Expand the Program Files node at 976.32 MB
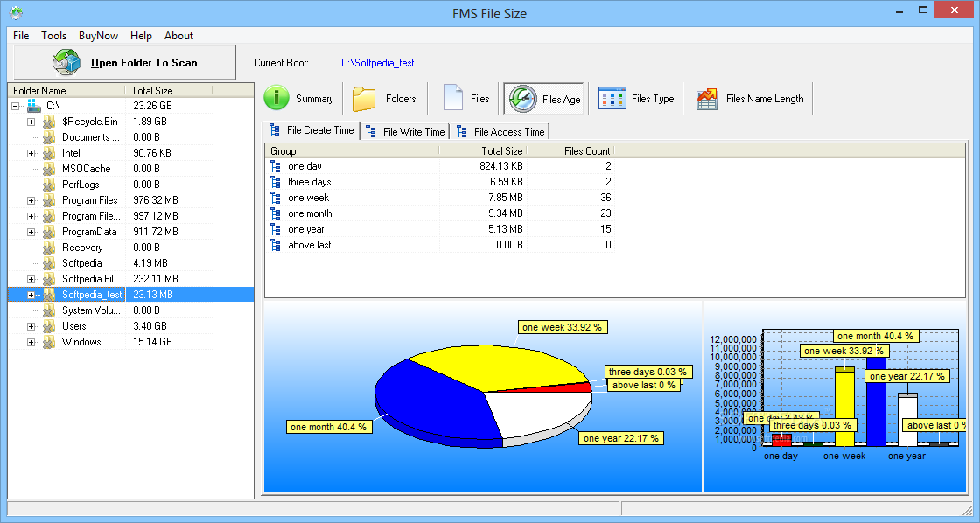This screenshot has height=523, width=980. point(31,200)
